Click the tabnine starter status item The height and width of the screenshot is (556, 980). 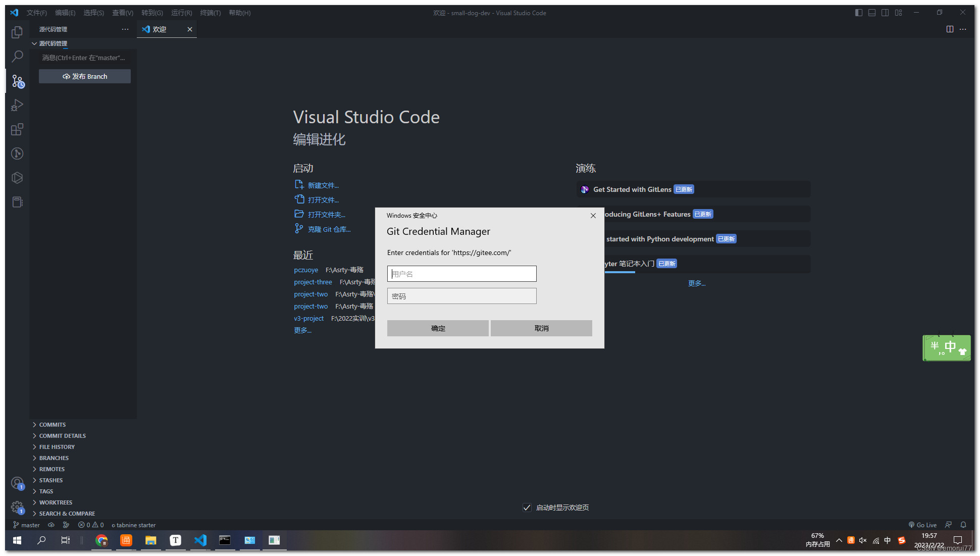pyautogui.click(x=134, y=525)
